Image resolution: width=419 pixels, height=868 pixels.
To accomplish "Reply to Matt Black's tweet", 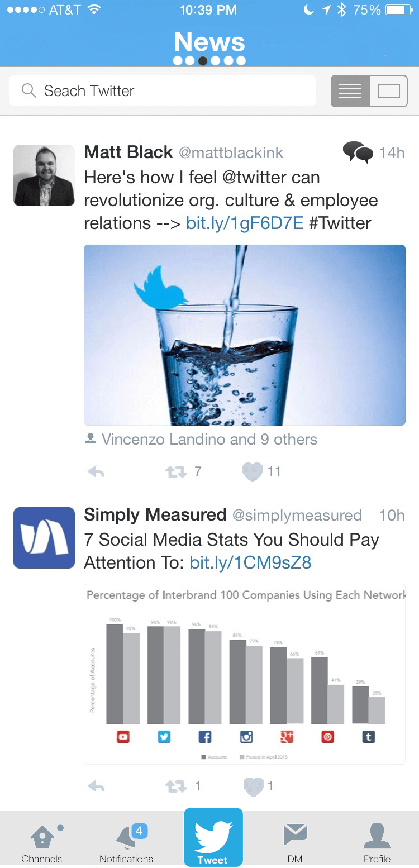I will 96,472.
